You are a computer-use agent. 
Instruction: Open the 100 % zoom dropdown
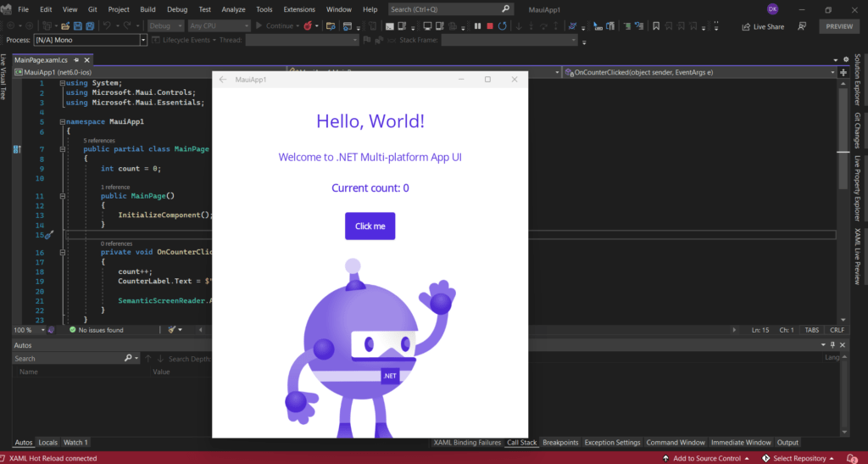pos(30,330)
